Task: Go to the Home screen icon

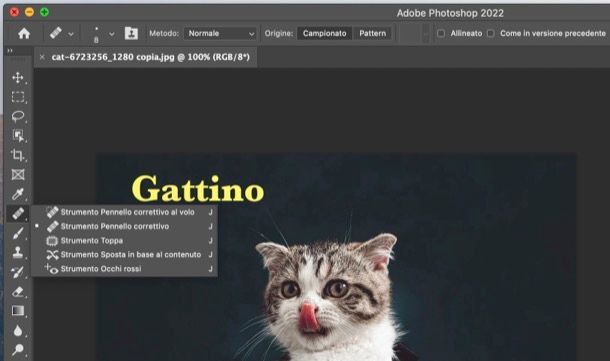Action: (24, 33)
